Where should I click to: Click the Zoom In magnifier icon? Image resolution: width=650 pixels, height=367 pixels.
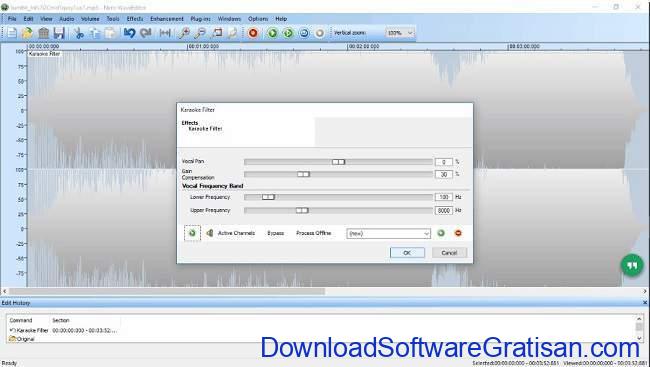point(184,33)
